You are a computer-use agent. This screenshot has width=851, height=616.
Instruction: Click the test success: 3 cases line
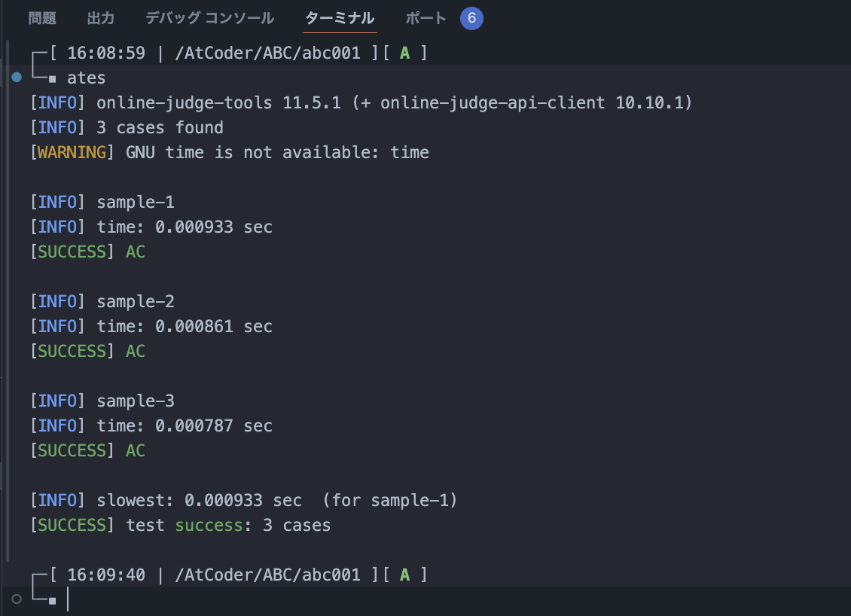pos(181,525)
